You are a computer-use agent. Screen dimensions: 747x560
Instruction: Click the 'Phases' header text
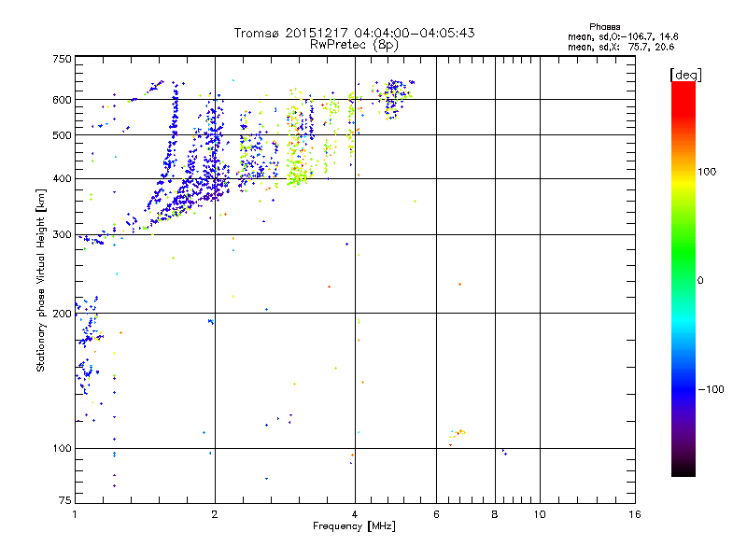(x=604, y=27)
